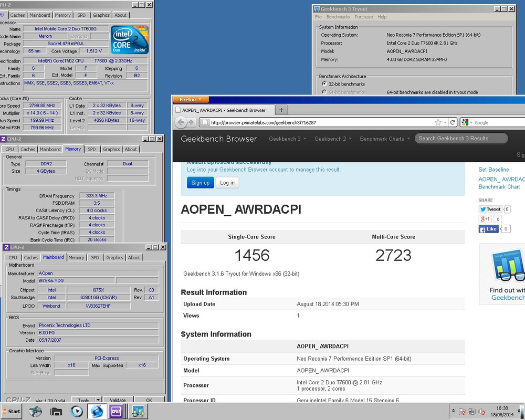Click the Multi-Core Score value 2723
Image resolution: width=525 pixels, height=420 pixels.
393,255
